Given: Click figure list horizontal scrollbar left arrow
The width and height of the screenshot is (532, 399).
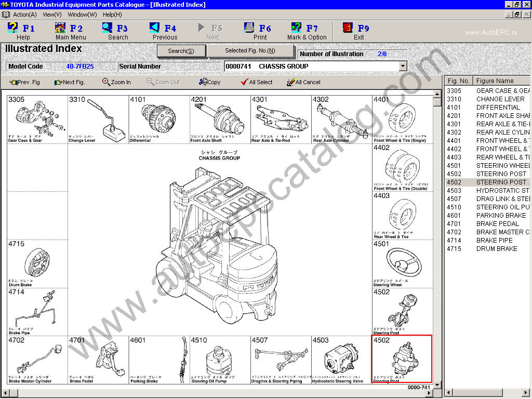Looking at the screenshot, I should pyautogui.click(x=448, y=393).
